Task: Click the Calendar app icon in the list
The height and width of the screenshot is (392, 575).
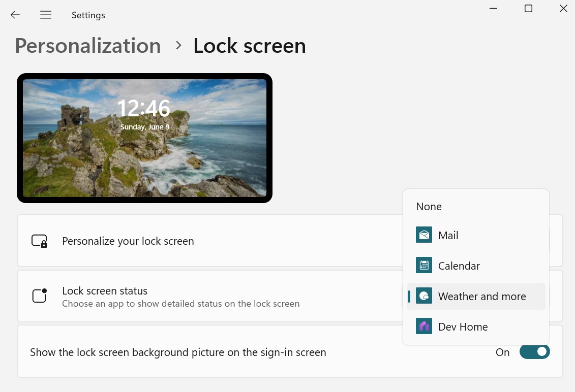Action: coord(424,265)
